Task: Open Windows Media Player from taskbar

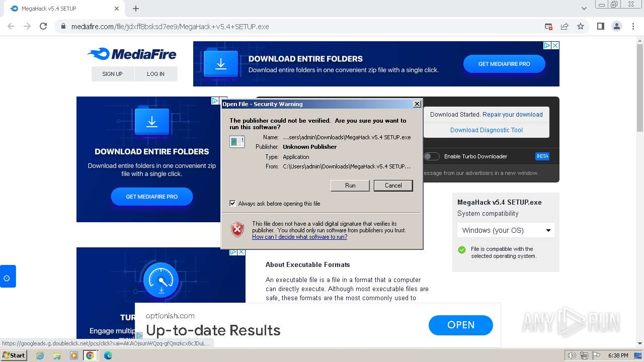Action: point(73,355)
